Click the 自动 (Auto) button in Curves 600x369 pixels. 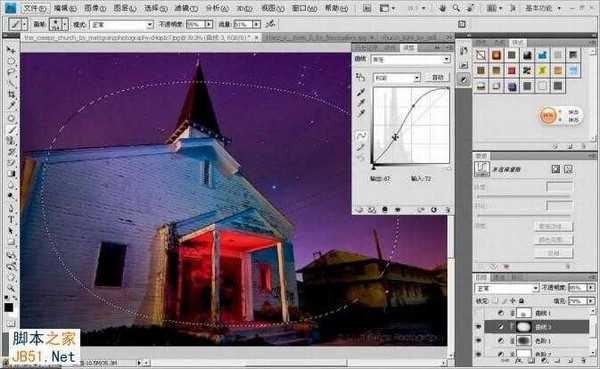point(437,77)
